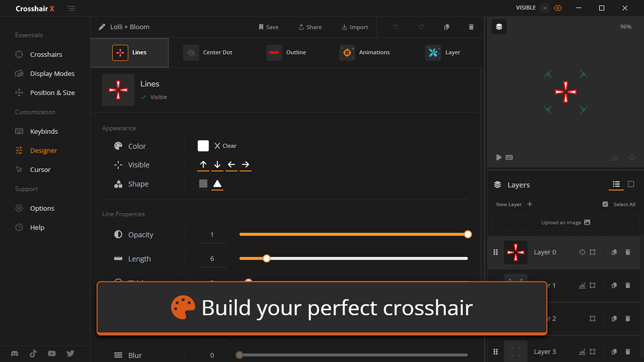The width and height of the screenshot is (644, 362).
Task: Open the white color swatch for Lines
Action: [x=203, y=145]
